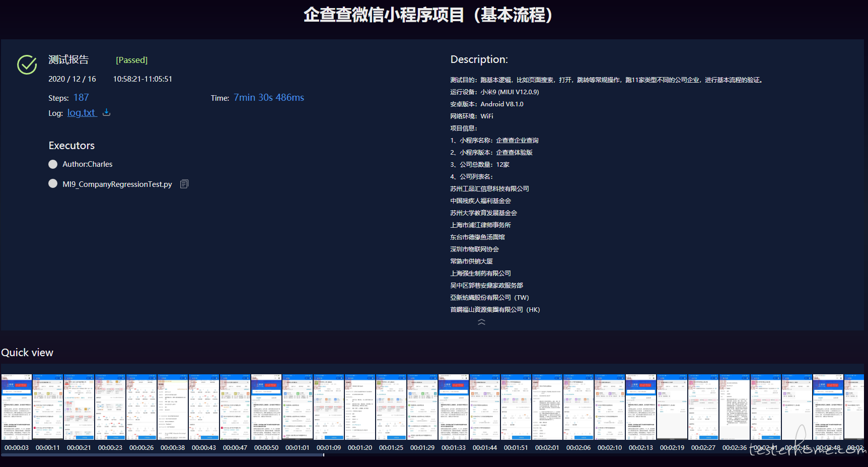Screen dimensions: 868x467
Task: Click the date 2020 / 12 / 16
Action: (x=72, y=79)
